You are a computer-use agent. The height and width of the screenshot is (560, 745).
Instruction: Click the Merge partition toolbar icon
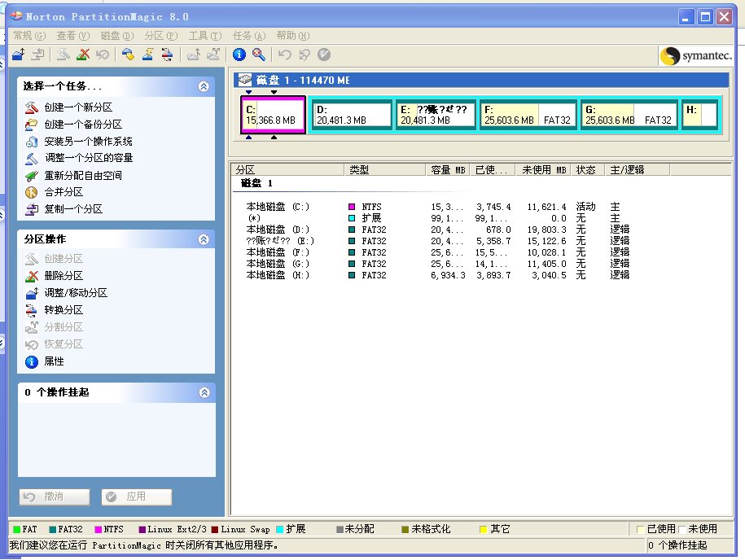click(194, 55)
